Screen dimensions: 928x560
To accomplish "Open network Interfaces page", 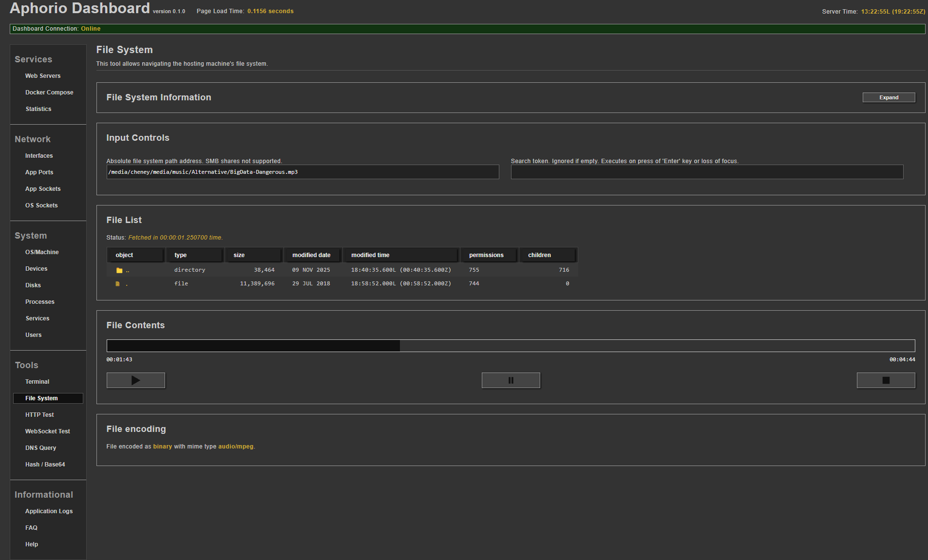I will point(39,156).
